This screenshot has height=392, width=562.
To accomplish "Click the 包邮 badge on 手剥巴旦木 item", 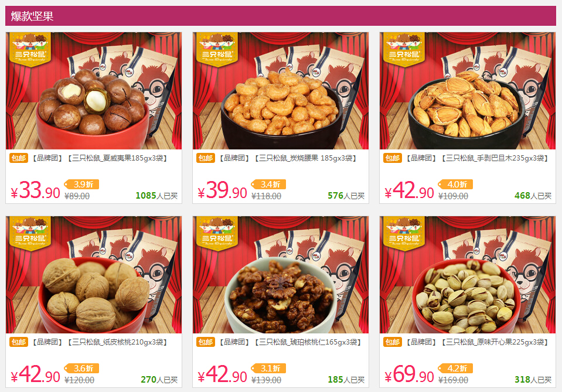I will point(393,158).
